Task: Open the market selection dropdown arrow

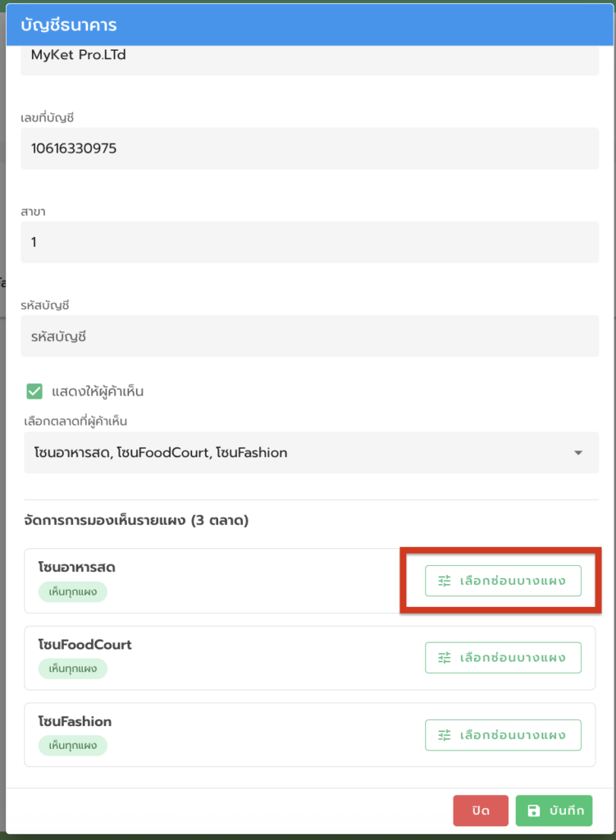Action: point(577,453)
